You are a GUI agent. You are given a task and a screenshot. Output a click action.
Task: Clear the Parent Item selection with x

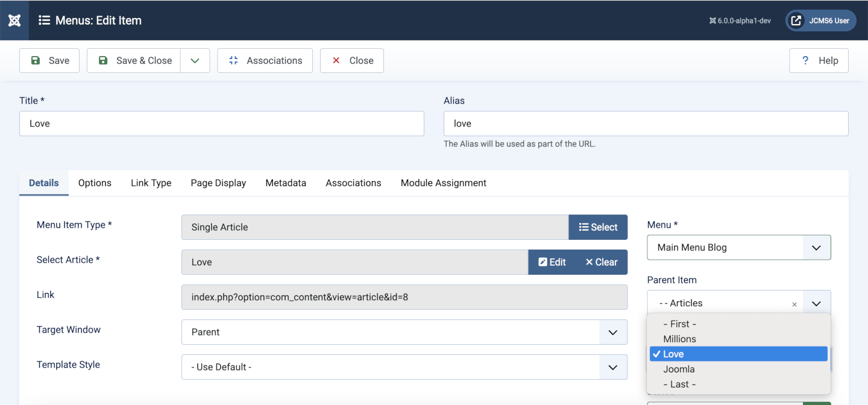pyautogui.click(x=794, y=304)
